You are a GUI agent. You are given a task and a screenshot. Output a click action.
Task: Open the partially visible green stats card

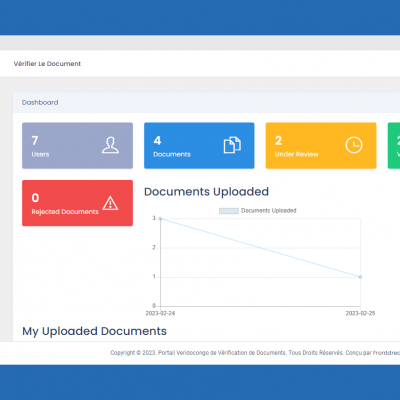[394, 145]
